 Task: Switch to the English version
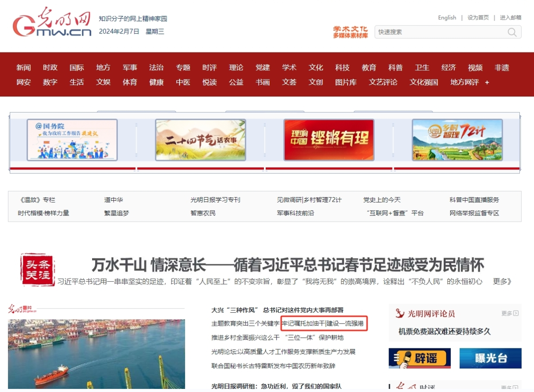tap(447, 18)
